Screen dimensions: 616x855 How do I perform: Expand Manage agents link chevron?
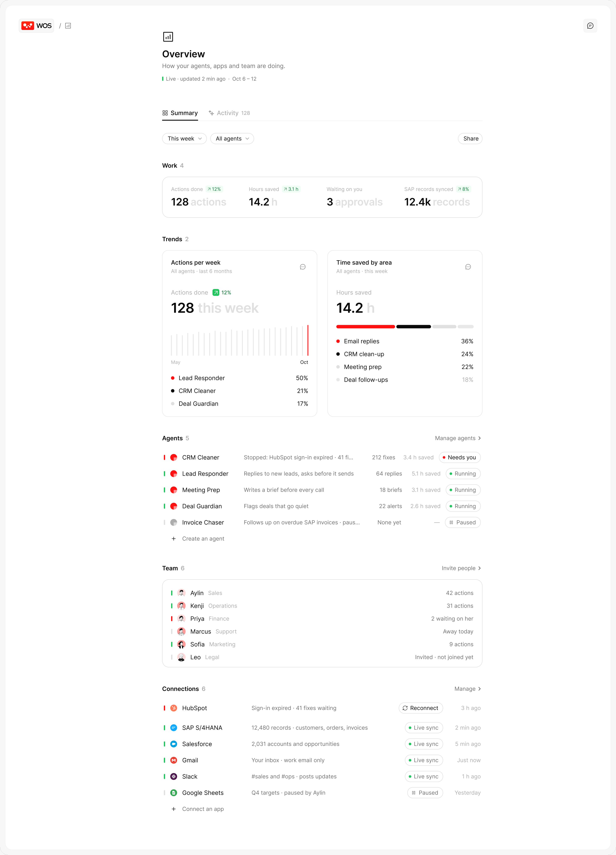pos(480,438)
